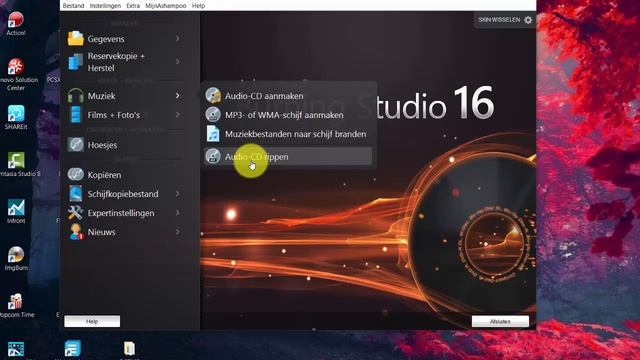Expand the Gegevens submenu arrow
This screenshot has height=360, width=640.
coord(178,39)
